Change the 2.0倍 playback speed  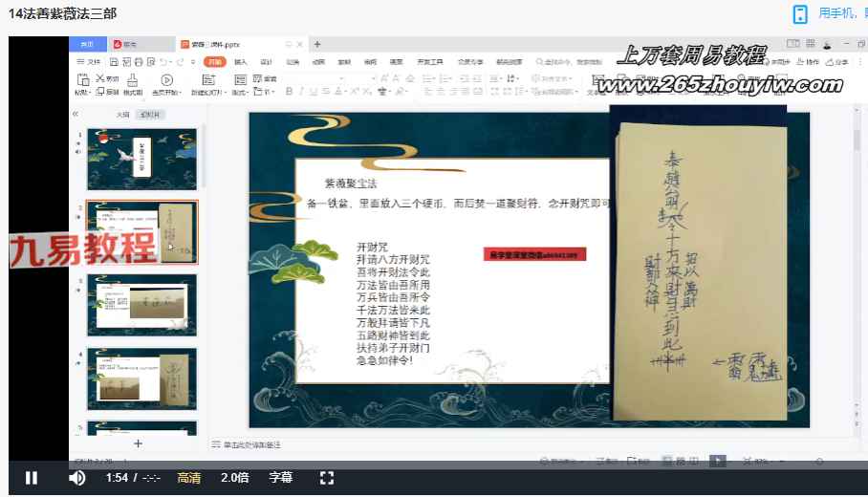235,478
